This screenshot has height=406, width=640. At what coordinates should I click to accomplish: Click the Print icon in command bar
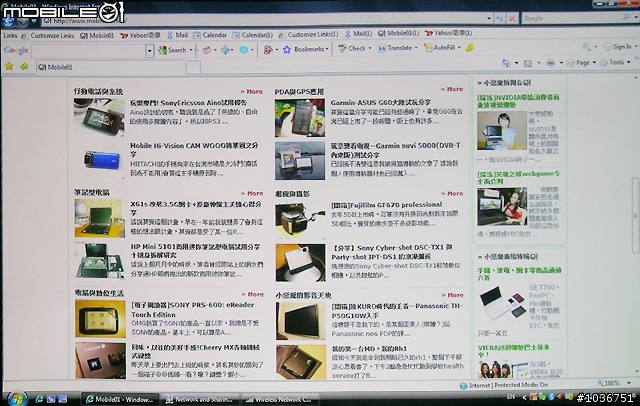tap(551, 63)
